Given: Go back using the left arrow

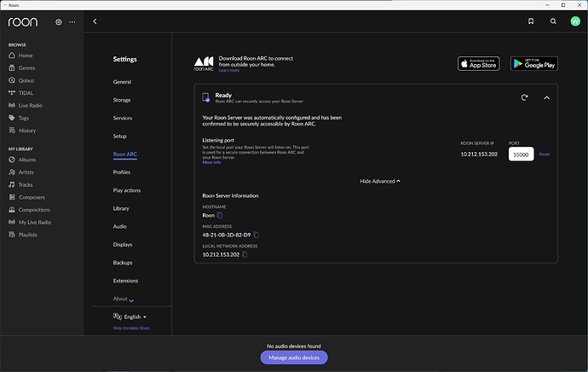Looking at the screenshot, I should [95, 21].
